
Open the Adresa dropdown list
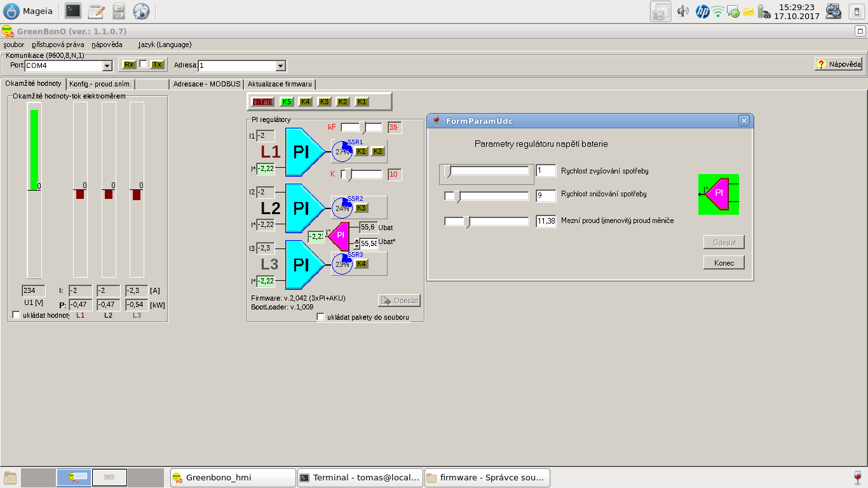coord(280,65)
